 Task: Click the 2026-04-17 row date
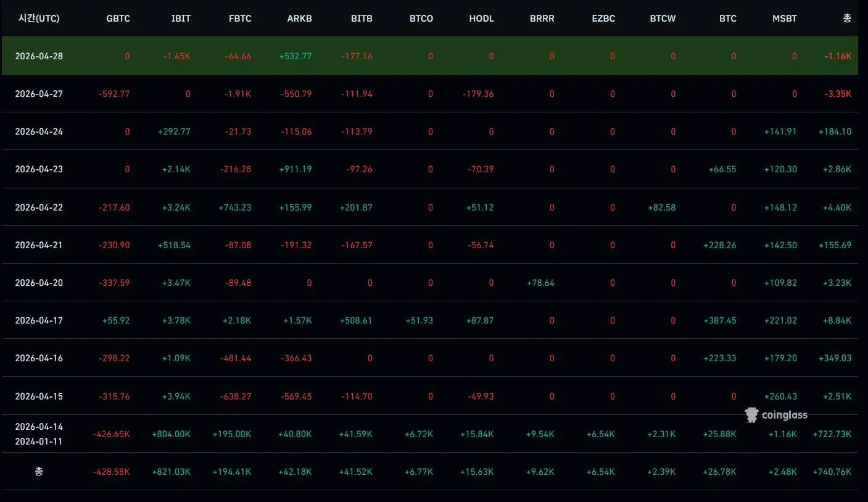point(39,320)
